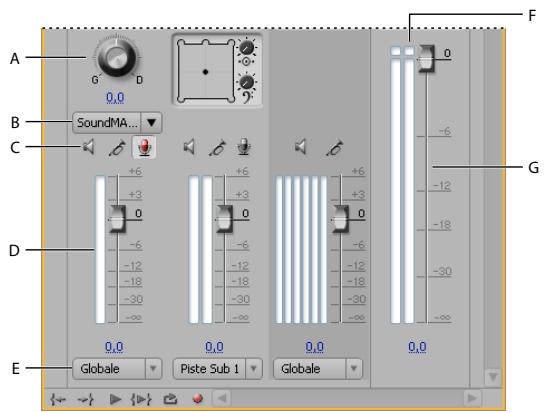Viewport: 545px width, 412px height.
Task: Click the volume fader of the SoundMA track
Action: click(117, 218)
